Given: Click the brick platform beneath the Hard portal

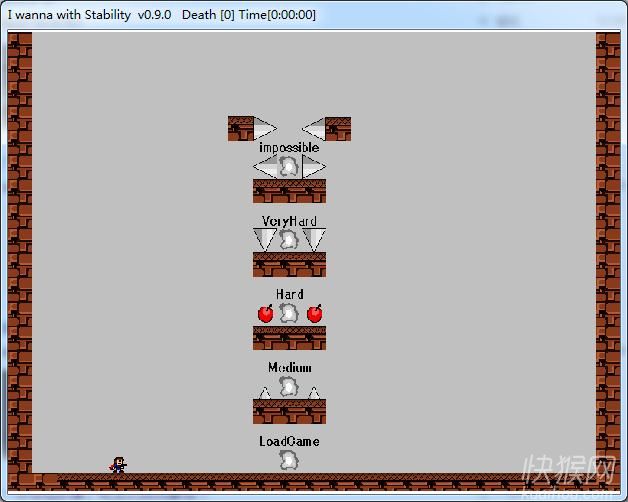Looking at the screenshot, I should tap(289, 337).
